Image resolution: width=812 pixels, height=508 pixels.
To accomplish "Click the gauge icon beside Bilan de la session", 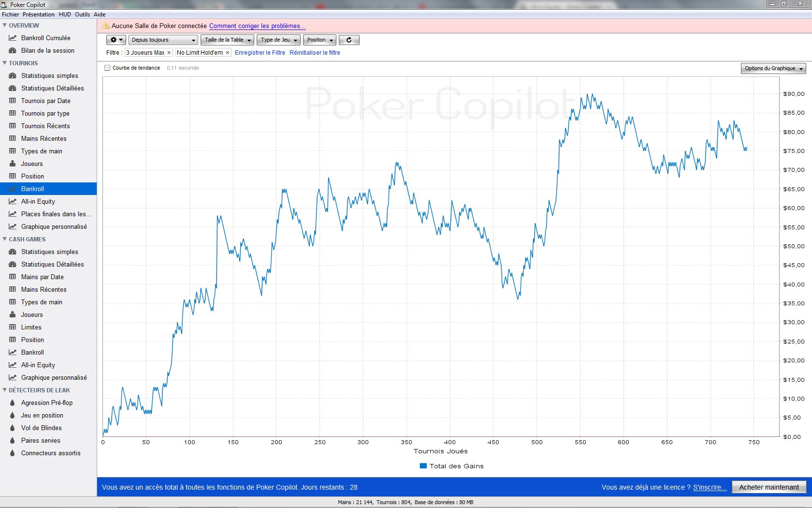I will [x=13, y=50].
